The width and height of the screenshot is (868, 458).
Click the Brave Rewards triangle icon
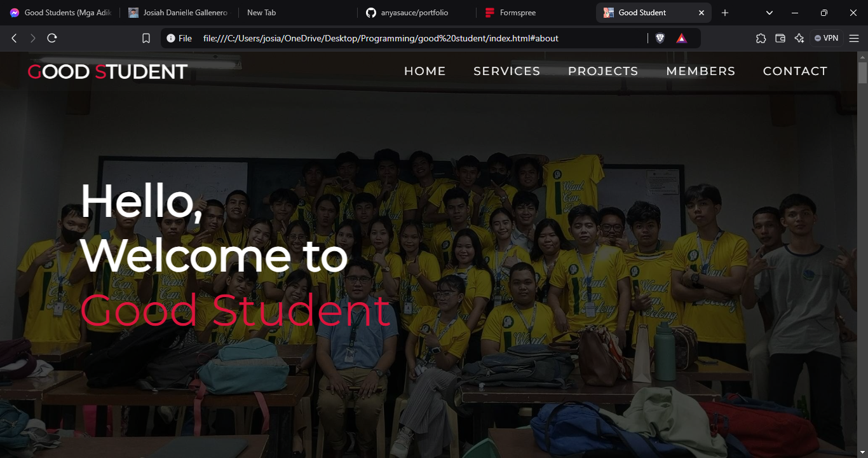pyautogui.click(x=681, y=38)
